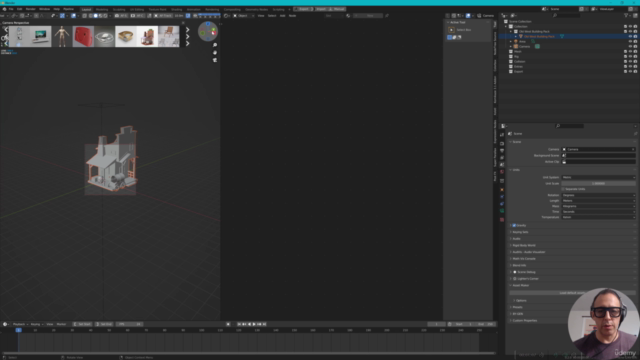
Task: Expand the Audio panel
Action: (x=516, y=239)
